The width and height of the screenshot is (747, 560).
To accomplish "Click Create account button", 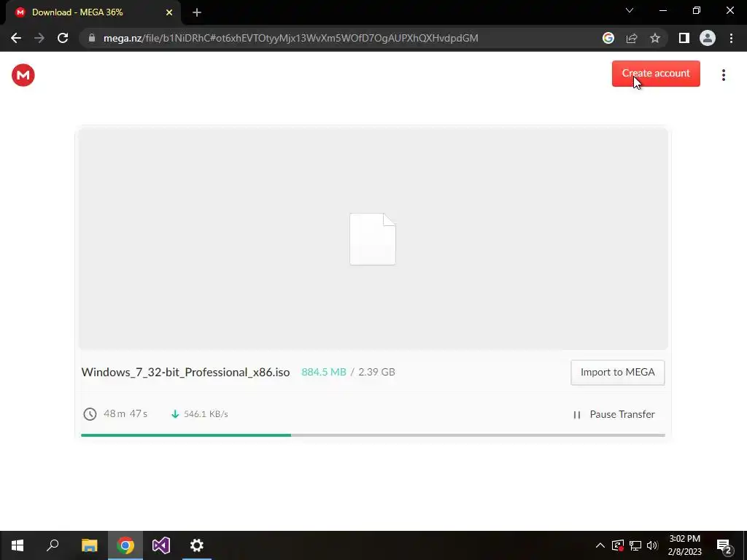I will (656, 74).
